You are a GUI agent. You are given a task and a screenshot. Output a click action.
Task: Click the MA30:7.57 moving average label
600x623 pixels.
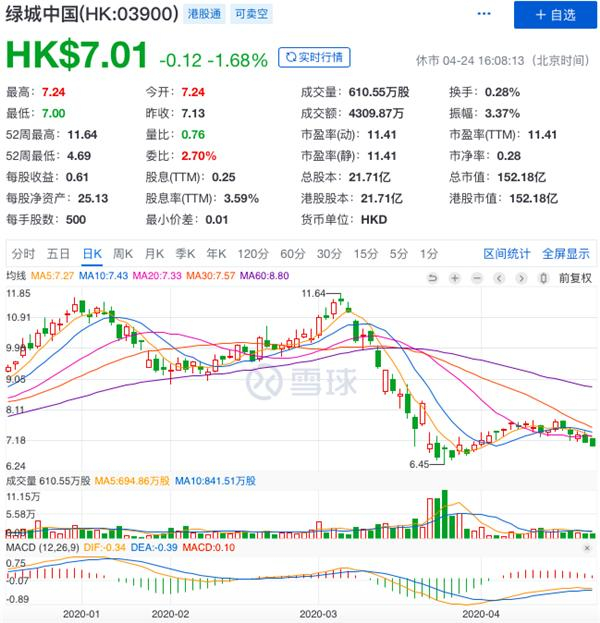pos(211,276)
